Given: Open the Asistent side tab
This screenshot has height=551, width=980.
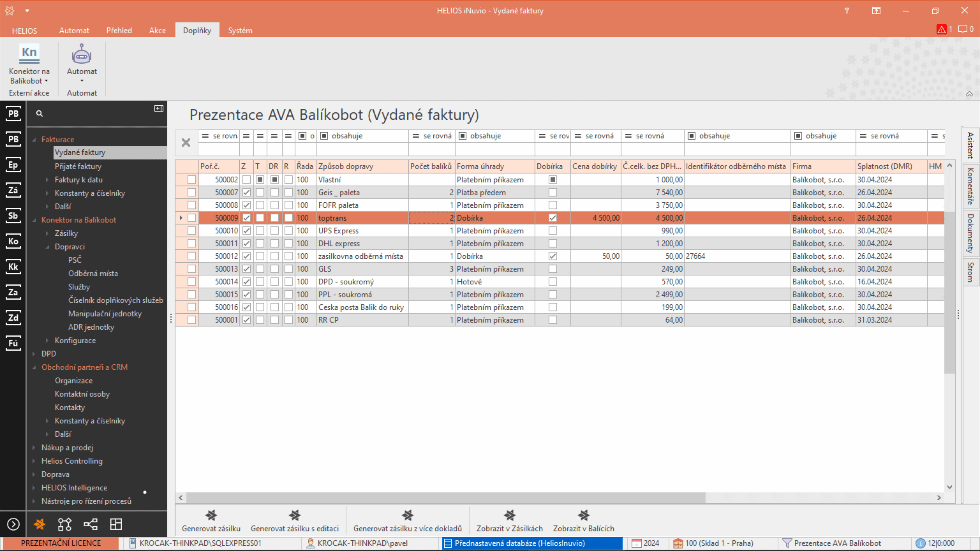Looking at the screenshot, I should click(971, 145).
